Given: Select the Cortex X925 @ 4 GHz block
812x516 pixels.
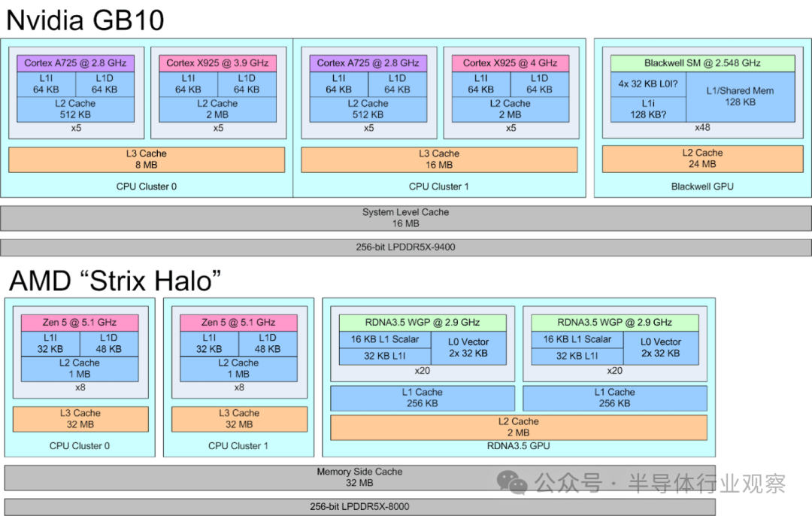Looking at the screenshot, I should [x=509, y=62].
